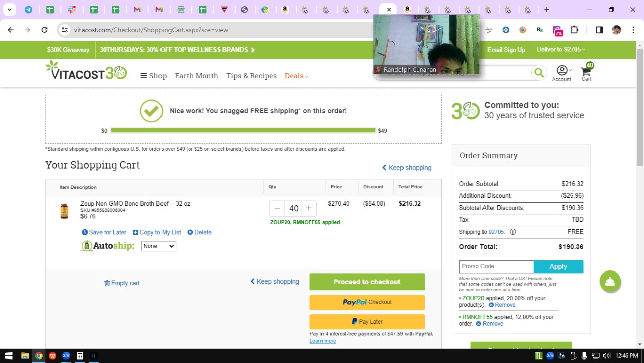
Task: Remove the ZOUP20 promo code
Action: point(502,305)
